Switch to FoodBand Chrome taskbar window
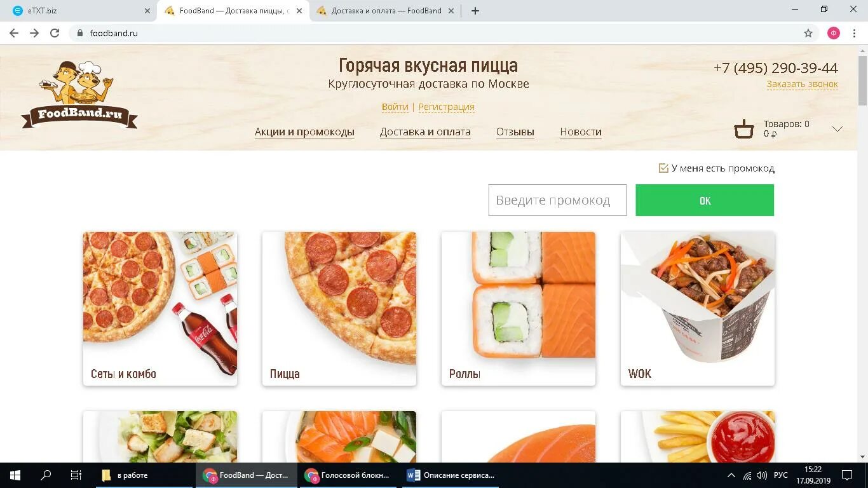The height and width of the screenshot is (488, 868). (247, 475)
